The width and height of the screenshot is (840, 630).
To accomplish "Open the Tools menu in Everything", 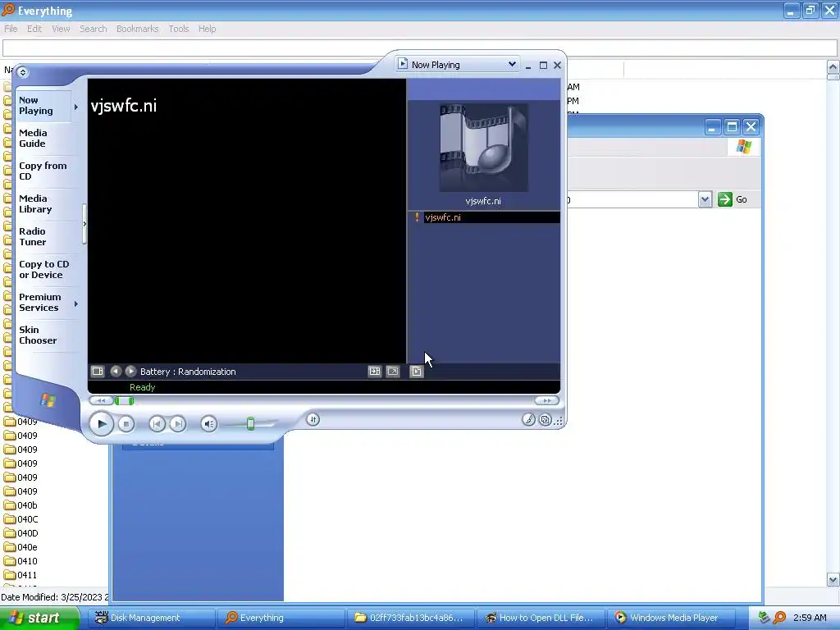I will (178, 29).
